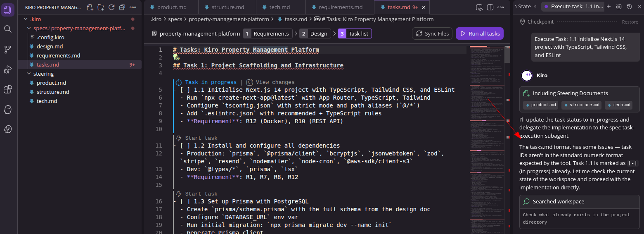Collapse all folders in explorer
The image size is (644, 234).
click(122, 7)
